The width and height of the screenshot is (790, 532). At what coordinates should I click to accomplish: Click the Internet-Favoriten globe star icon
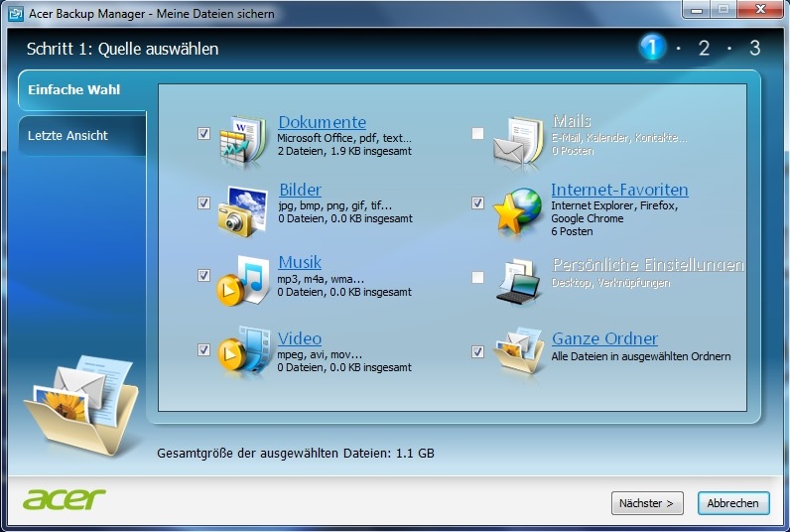pyautogui.click(x=517, y=211)
